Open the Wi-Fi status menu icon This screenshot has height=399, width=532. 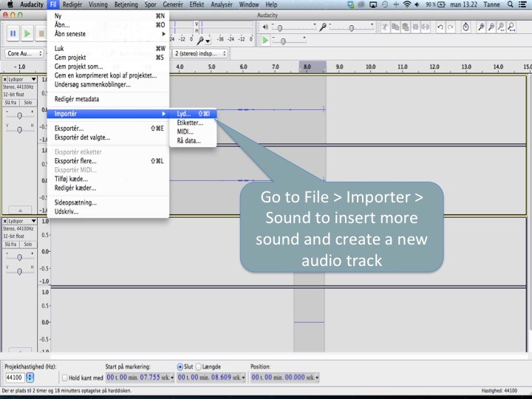pyautogui.click(x=406, y=4)
